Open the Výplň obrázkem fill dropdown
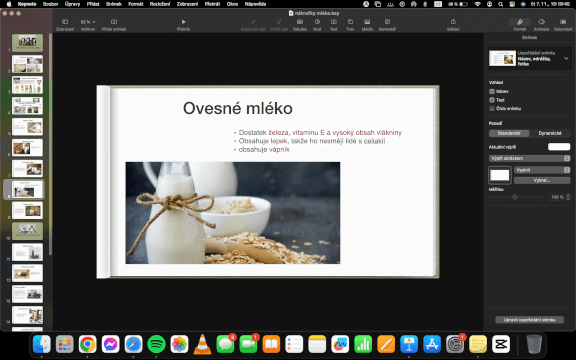Image resolution: width=576 pixels, height=360 pixels. 529,158
